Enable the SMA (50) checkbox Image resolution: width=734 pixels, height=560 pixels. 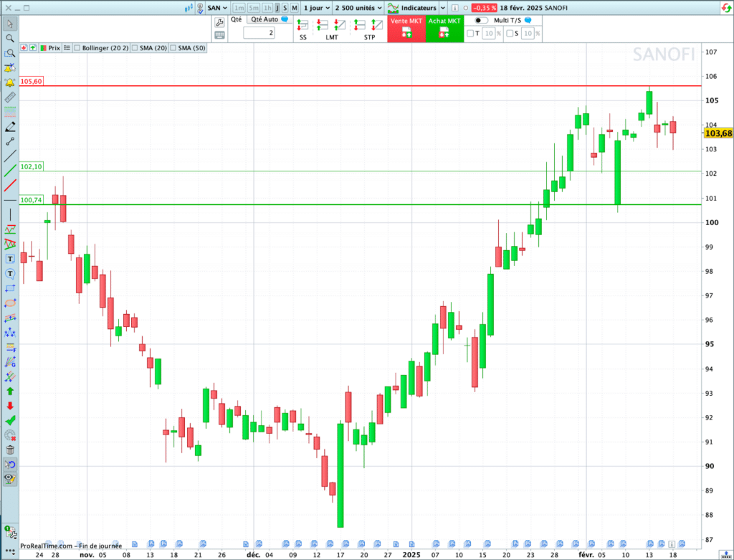[173, 48]
